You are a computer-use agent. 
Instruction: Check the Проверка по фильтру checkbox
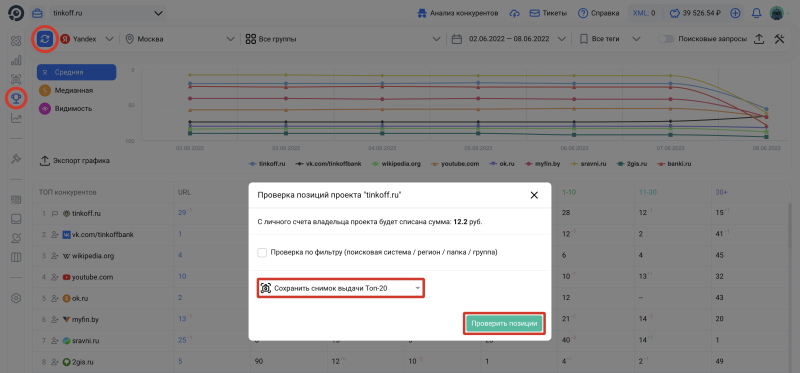[262, 253]
